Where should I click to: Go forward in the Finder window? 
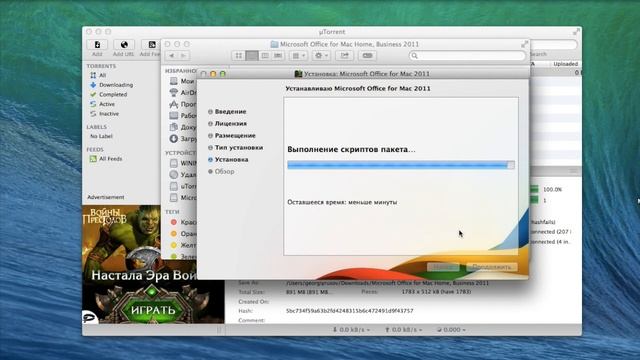184,56
